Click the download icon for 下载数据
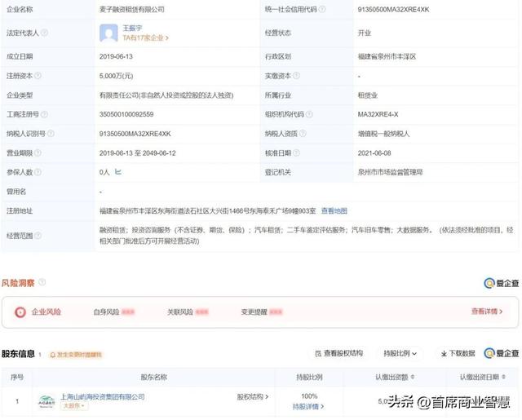Viewport: 522px width, 420px height. tap(444, 353)
